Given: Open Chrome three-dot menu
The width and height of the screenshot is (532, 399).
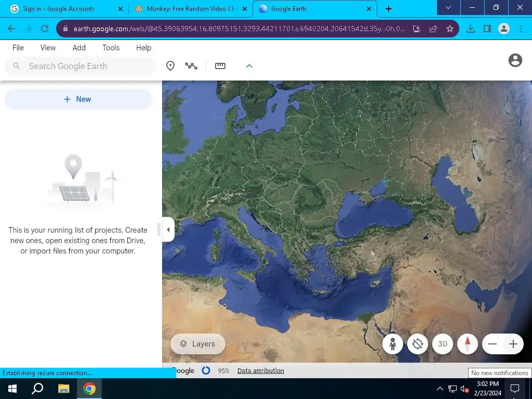Looking at the screenshot, I should coord(521,29).
